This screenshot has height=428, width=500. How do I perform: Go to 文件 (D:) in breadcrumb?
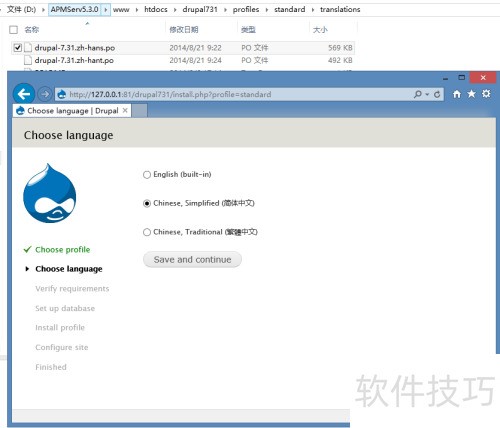(21, 9)
